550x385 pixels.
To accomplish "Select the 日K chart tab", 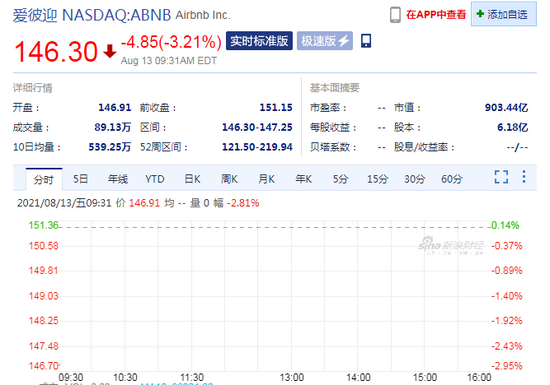I will (192, 179).
